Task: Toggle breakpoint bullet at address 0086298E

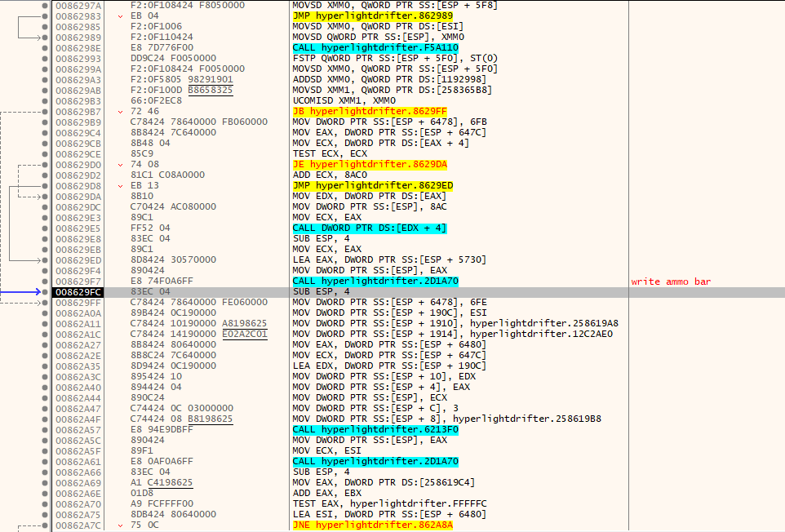Action: (44, 48)
